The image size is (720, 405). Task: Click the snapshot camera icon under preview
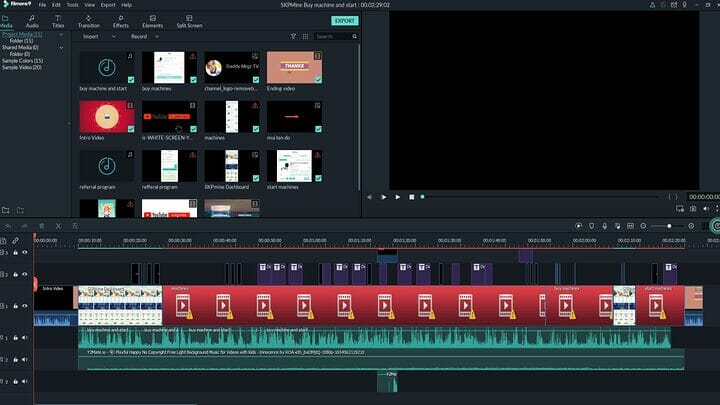tap(693, 209)
